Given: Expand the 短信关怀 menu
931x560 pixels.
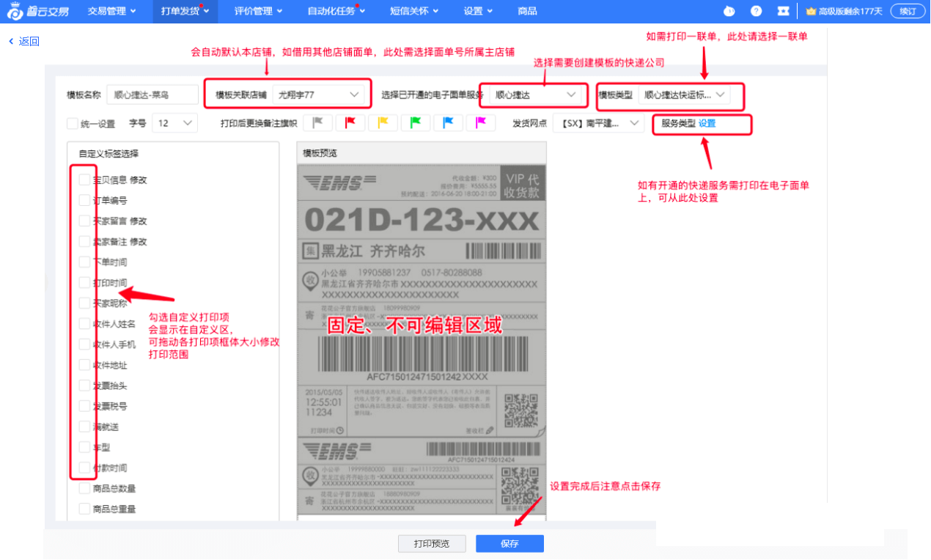Looking at the screenshot, I should point(414,11).
